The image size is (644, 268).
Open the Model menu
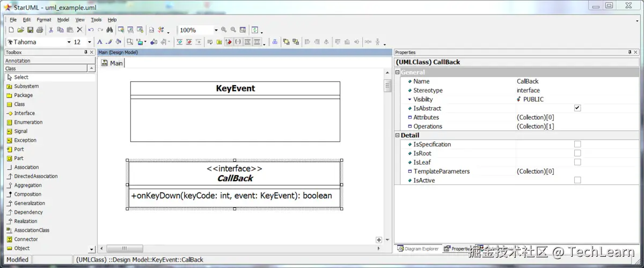point(63,20)
